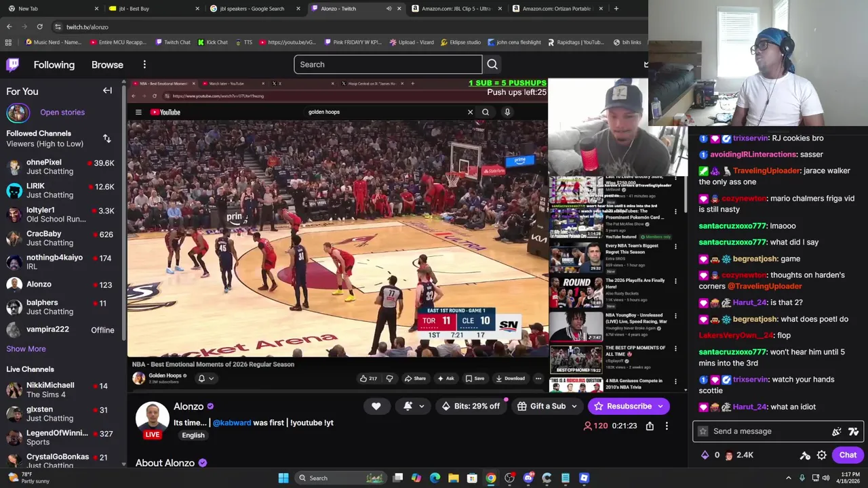
Task: Open File Explorer from the taskbar
Action: (454, 478)
